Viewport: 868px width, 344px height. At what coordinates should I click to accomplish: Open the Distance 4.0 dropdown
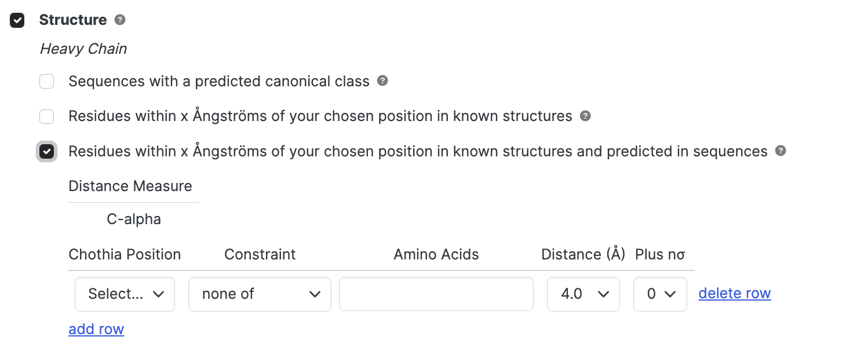(x=583, y=294)
